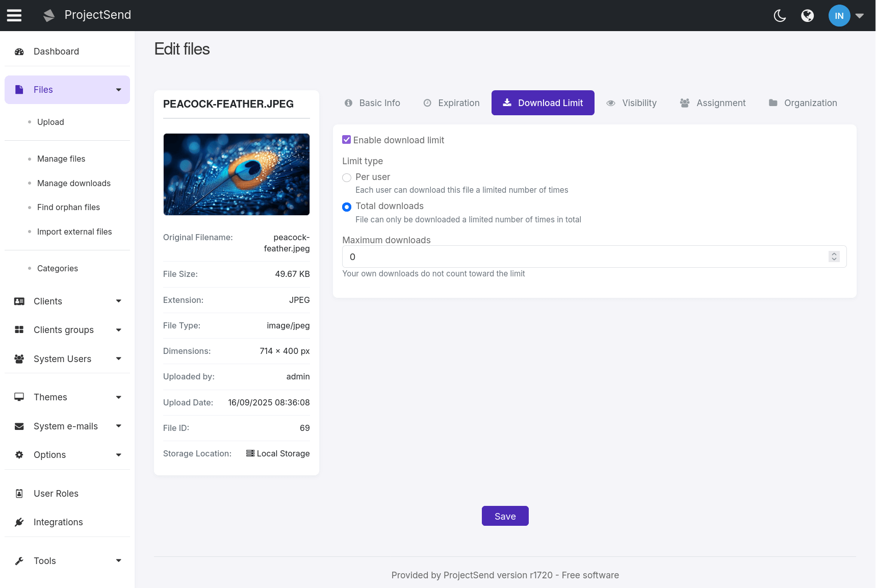
Task: Select the Integrations sidebar item
Action: coord(58,522)
